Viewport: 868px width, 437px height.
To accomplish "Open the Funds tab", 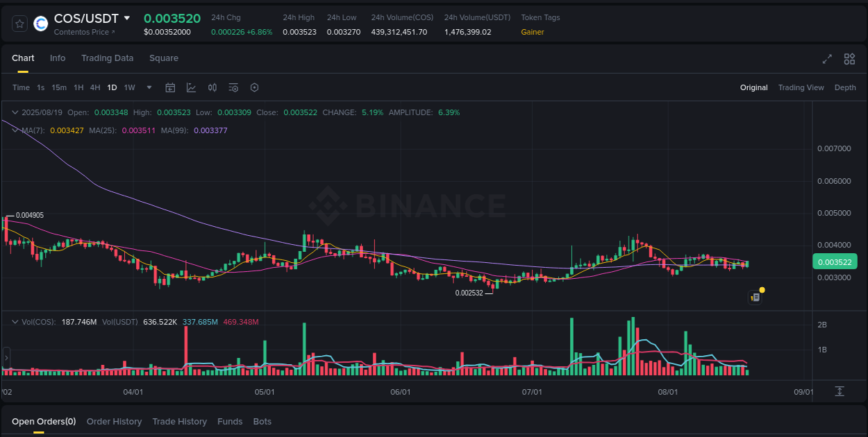I will click(x=230, y=421).
